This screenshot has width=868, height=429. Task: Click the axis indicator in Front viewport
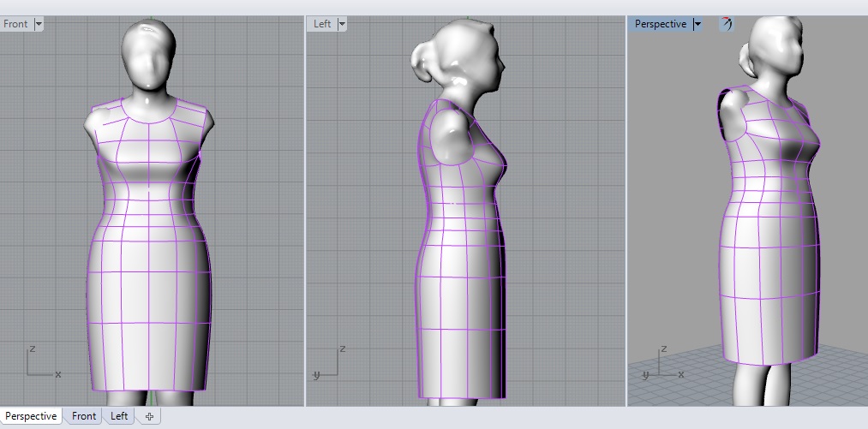(x=43, y=362)
